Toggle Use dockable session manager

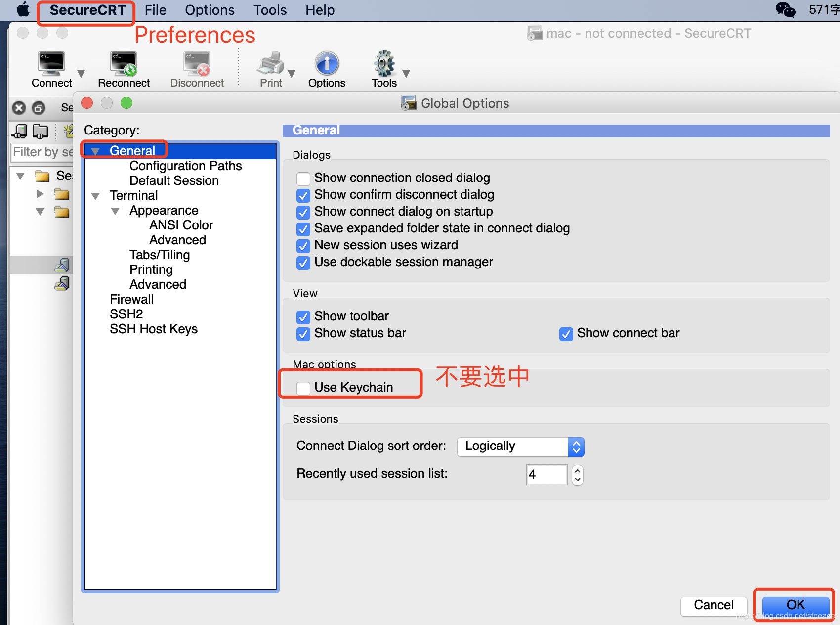(303, 263)
